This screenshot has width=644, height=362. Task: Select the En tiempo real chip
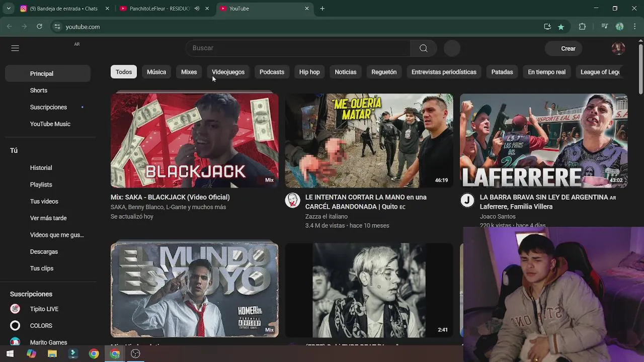click(x=546, y=72)
